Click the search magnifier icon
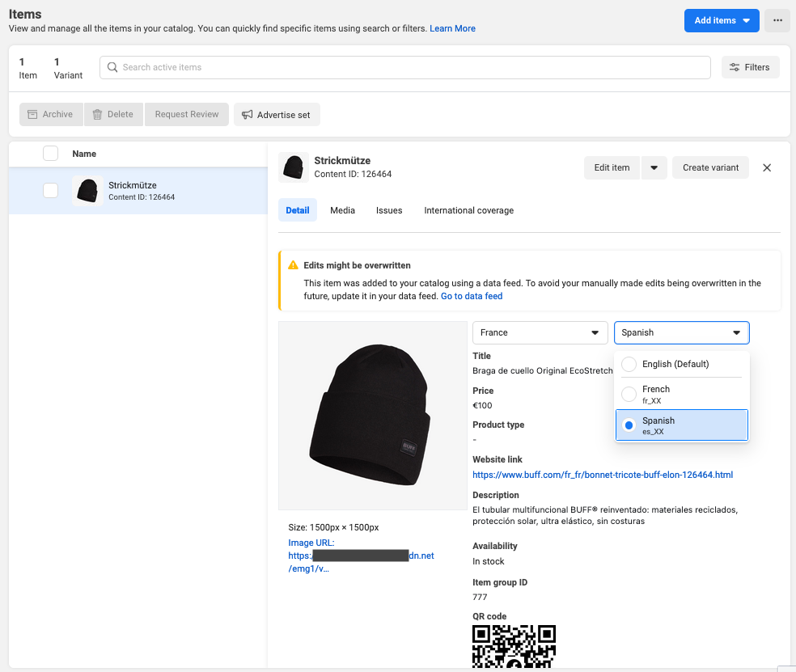This screenshot has width=796, height=672. pyautogui.click(x=112, y=67)
